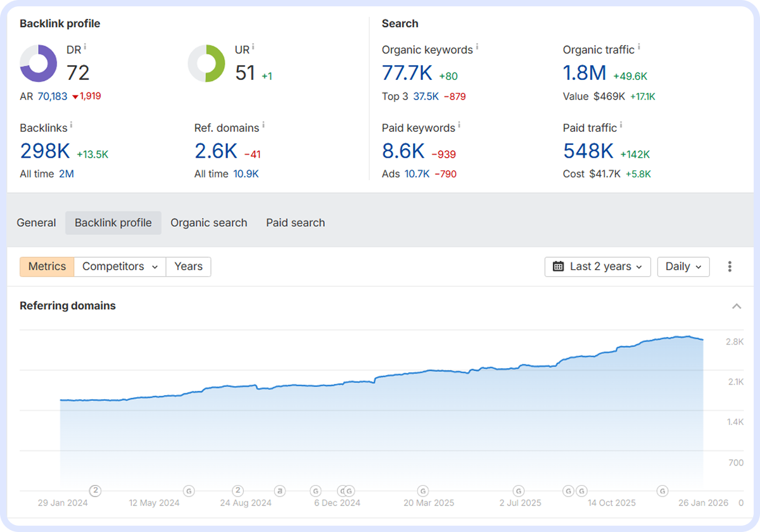The height and width of the screenshot is (532, 760).
Task: Collapse the Referring domains chart section
Action: pos(737,307)
